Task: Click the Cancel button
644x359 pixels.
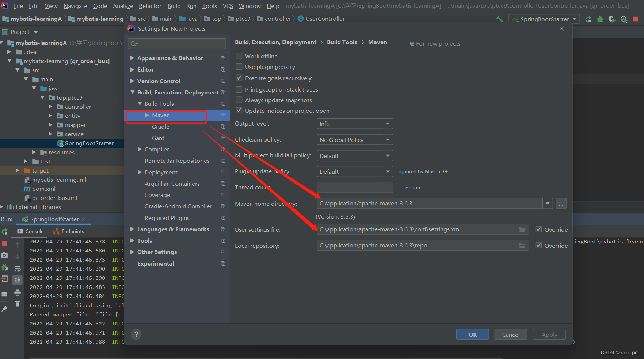Action: pyautogui.click(x=511, y=335)
